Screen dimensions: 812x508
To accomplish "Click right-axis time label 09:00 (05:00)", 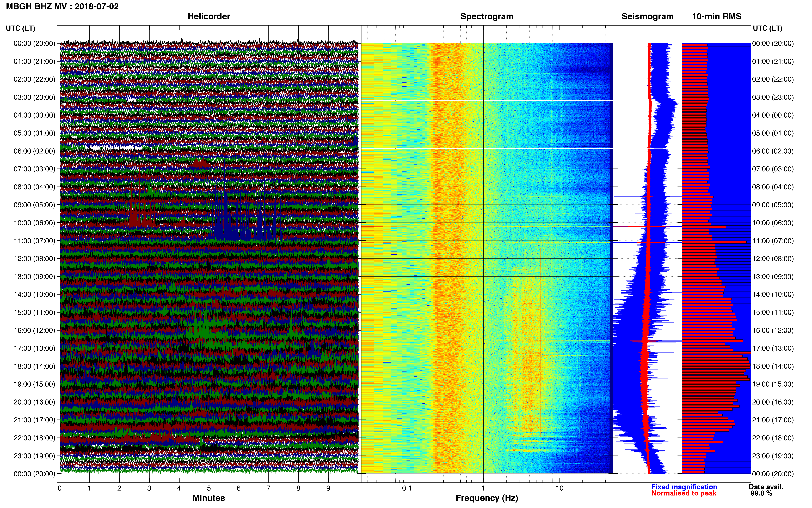I will [773, 205].
